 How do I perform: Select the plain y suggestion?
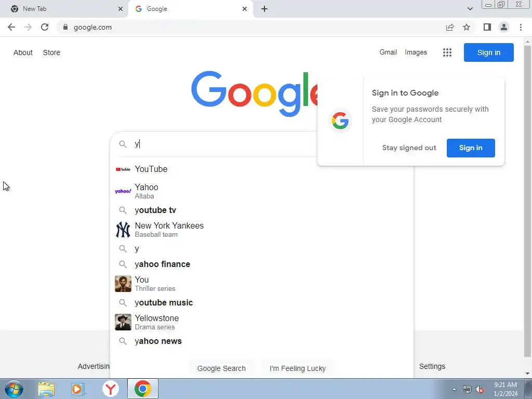click(262, 249)
